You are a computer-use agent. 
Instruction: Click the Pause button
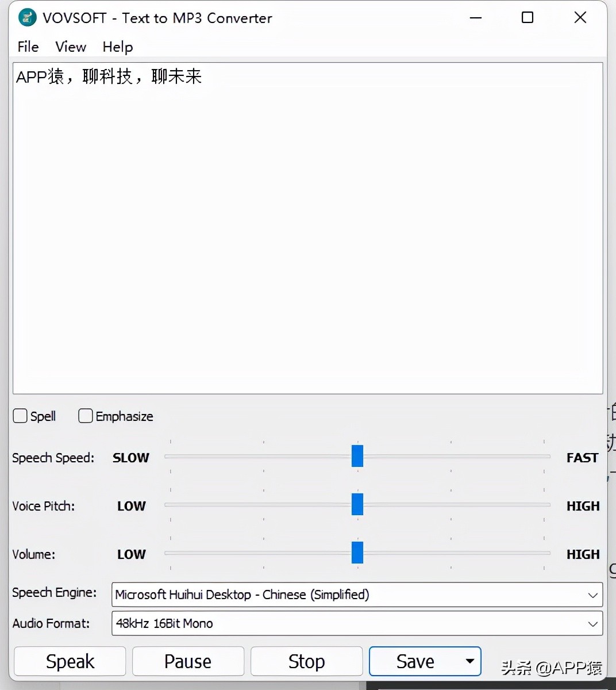[188, 661]
